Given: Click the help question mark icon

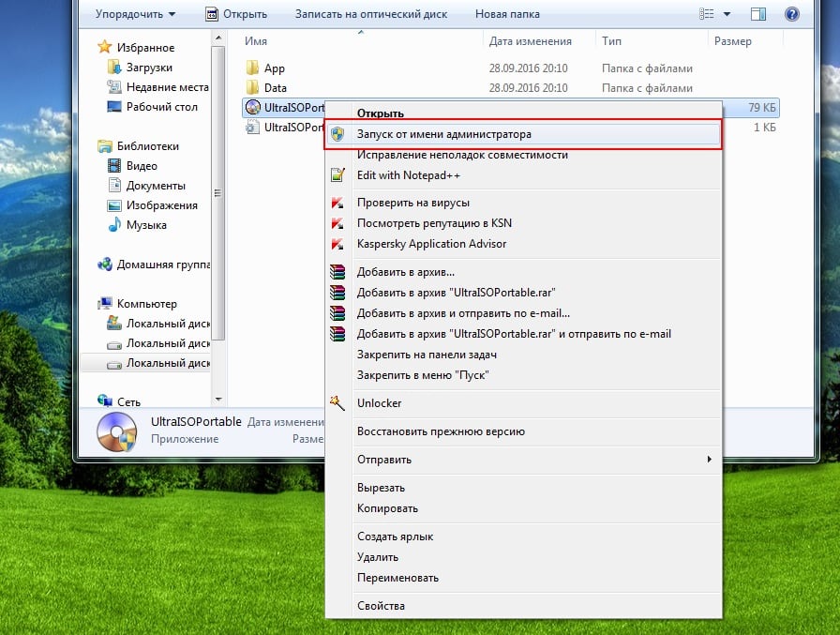Looking at the screenshot, I should click(791, 14).
